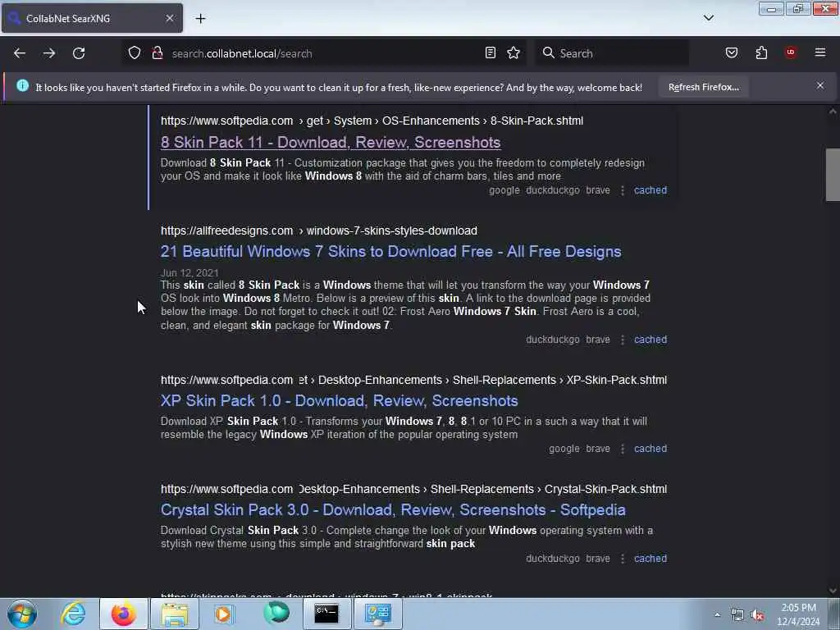Image resolution: width=840 pixels, height=630 pixels.
Task: Open XP Skin Pack 1.0 result link
Action: coord(339,400)
